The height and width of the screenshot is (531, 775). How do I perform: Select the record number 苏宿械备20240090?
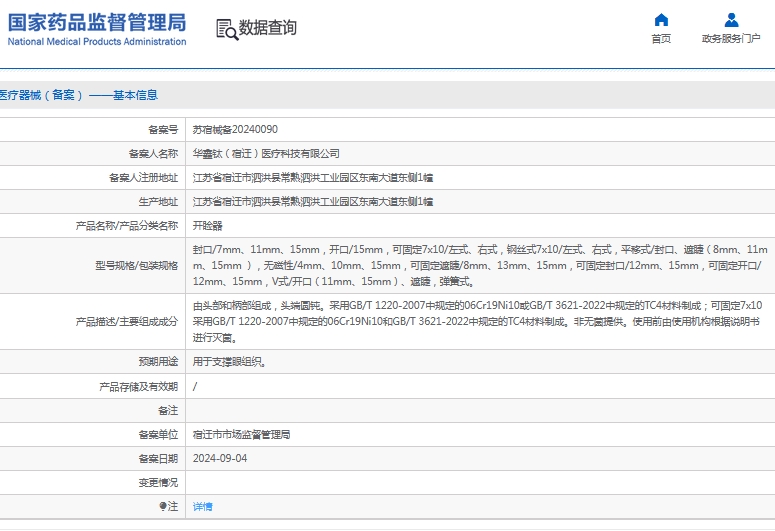235,130
